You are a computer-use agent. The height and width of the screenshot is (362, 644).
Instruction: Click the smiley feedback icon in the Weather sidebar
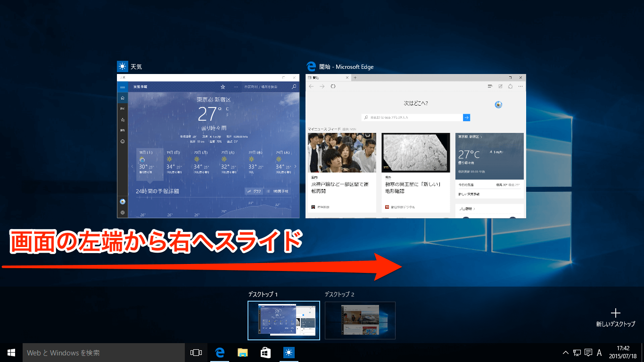click(123, 141)
